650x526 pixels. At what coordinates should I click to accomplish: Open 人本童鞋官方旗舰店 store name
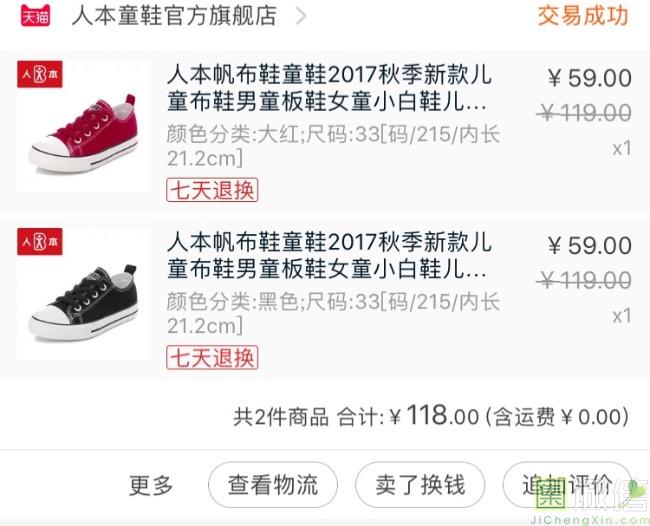174,16
